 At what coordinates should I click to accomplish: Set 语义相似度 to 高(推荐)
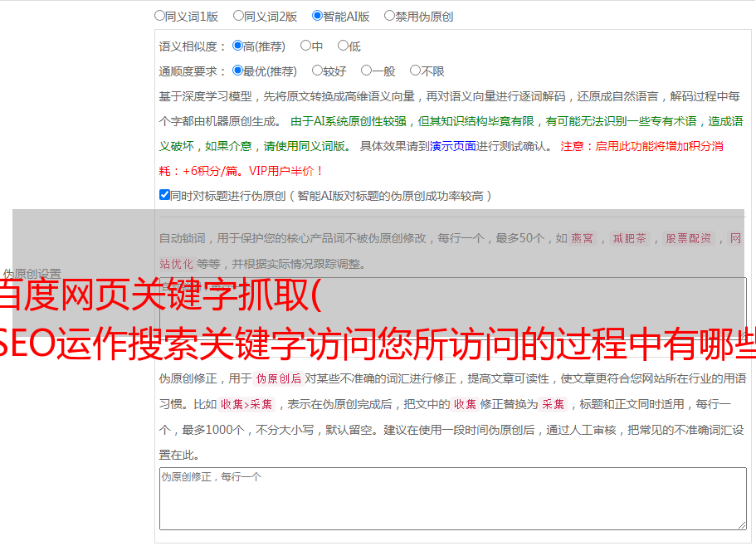[237, 46]
